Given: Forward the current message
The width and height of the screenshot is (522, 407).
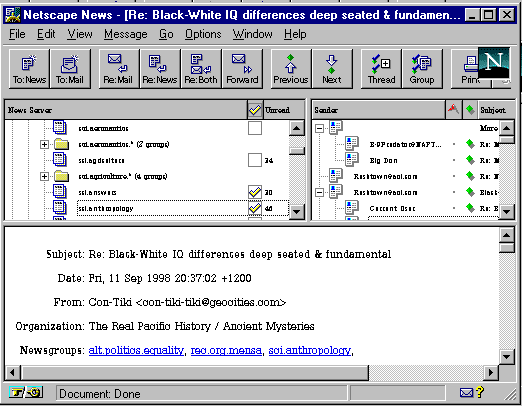Looking at the screenshot, I should tap(242, 69).
